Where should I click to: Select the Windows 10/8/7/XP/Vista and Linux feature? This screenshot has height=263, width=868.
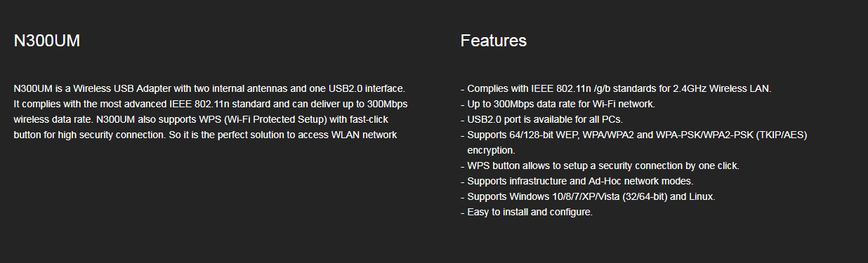[x=591, y=196]
